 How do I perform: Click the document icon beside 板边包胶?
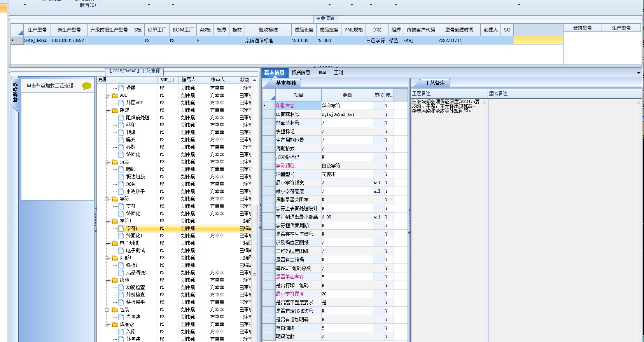click(121, 176)
